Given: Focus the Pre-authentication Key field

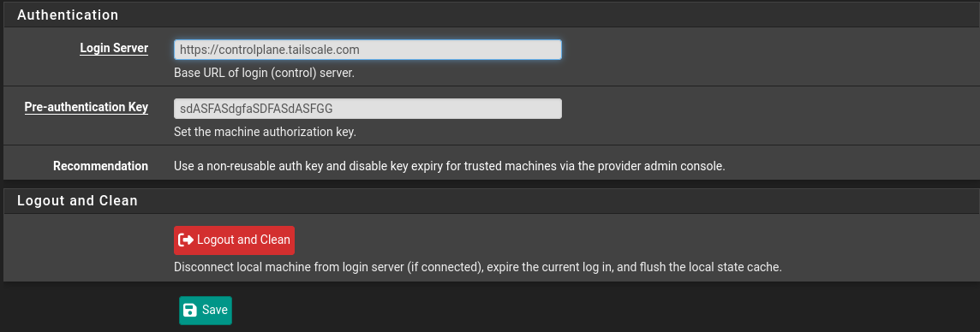Looking at the screenshot, I should (x=367, y=109).
